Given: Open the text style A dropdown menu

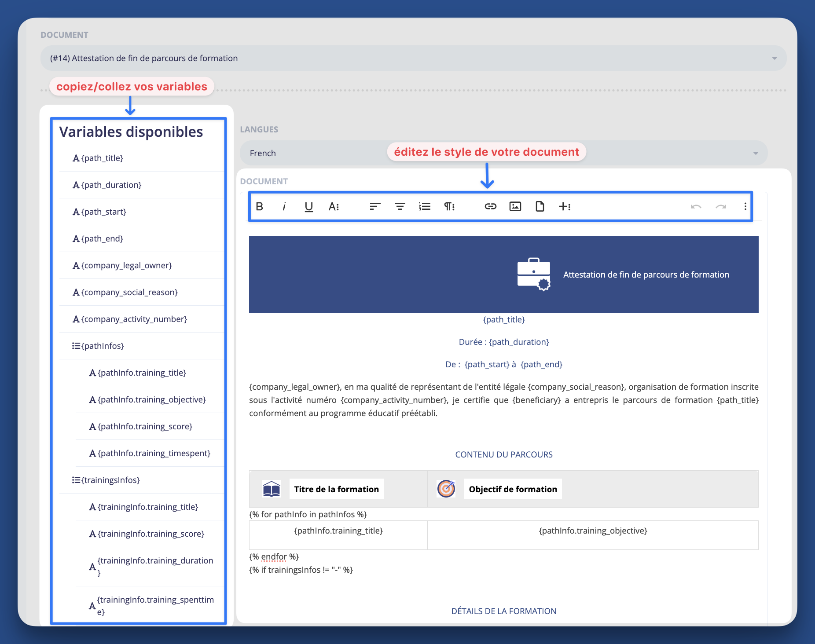Looking at the screenshot, I should pyautogui.click(x=334, y=206).
